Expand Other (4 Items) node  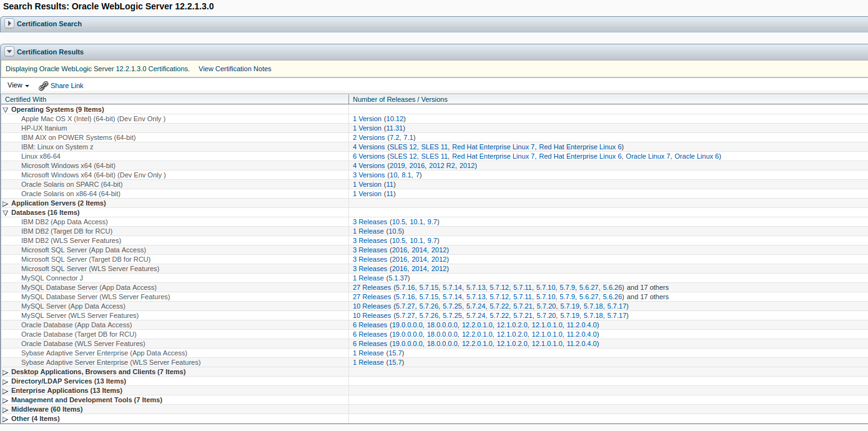tap(6, 419)
